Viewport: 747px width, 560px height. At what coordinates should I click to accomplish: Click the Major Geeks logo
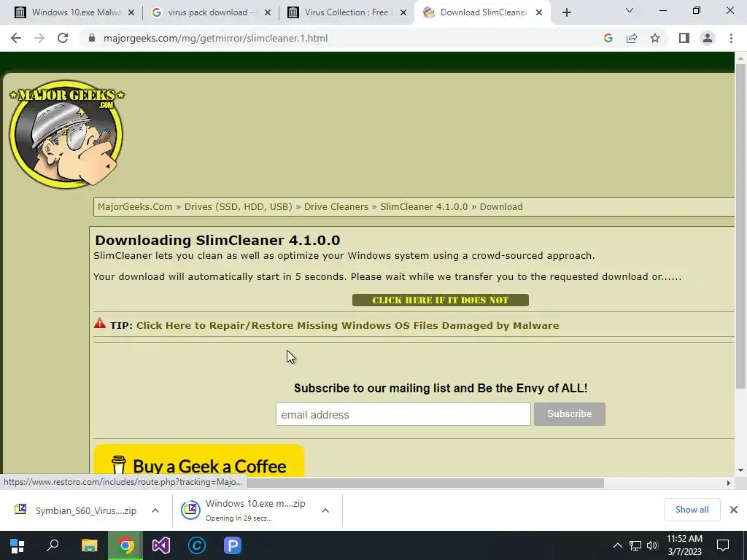coord(66,134)
